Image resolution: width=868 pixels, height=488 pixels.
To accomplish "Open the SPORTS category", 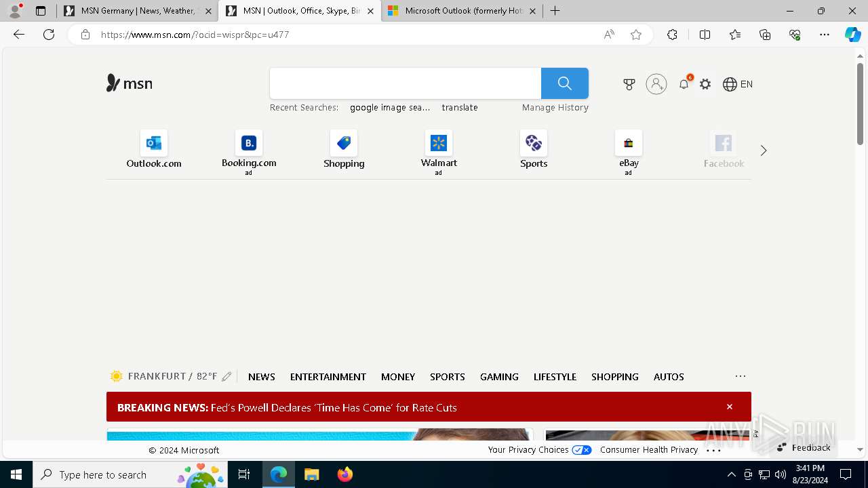I will pos(448,377).
